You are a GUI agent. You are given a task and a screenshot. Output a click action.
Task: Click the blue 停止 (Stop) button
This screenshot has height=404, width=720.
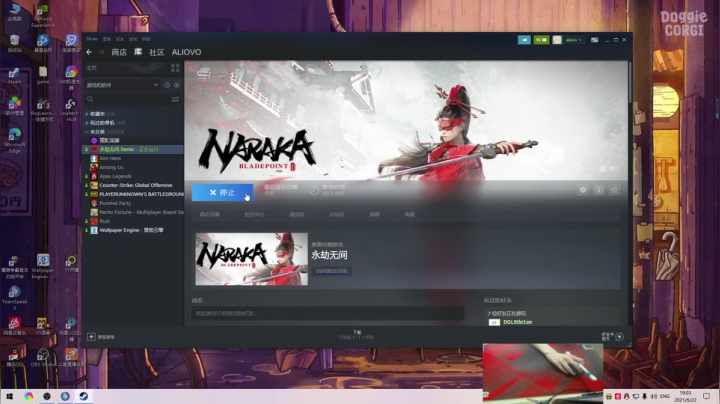pos(222,192)
